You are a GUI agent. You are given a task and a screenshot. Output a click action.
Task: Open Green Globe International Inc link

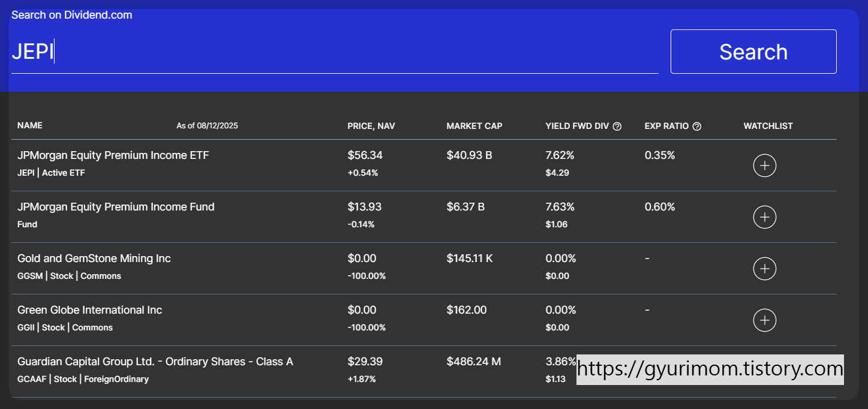[x=90, y=310]
